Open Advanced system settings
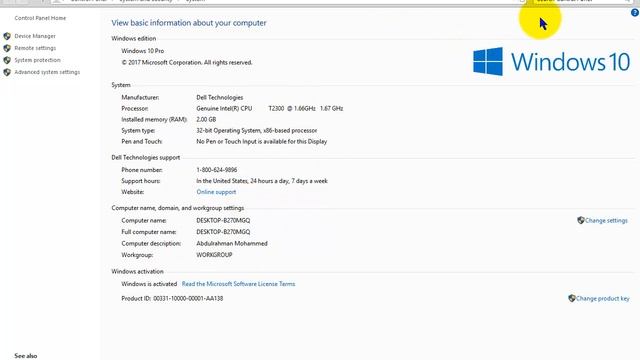Image resolution: width=640 pixels, height=360 pixels. (47, 72)
